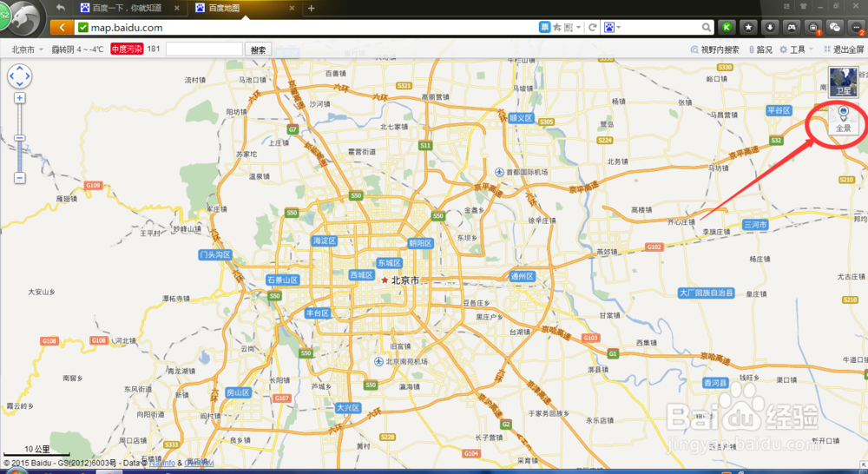Click the search magnifier icon in browser search box
The height and width of the screenshot is (474, 868).
point(707,27)
